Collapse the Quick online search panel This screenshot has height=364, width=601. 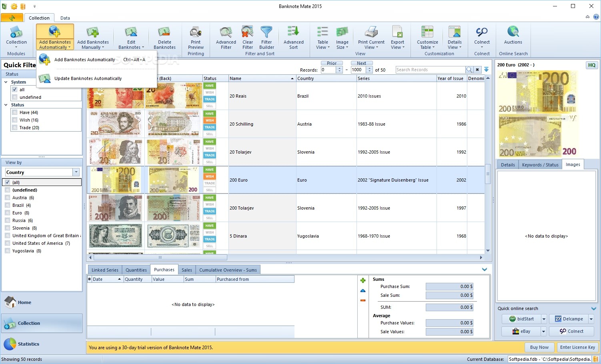click(x=593, y=308)
